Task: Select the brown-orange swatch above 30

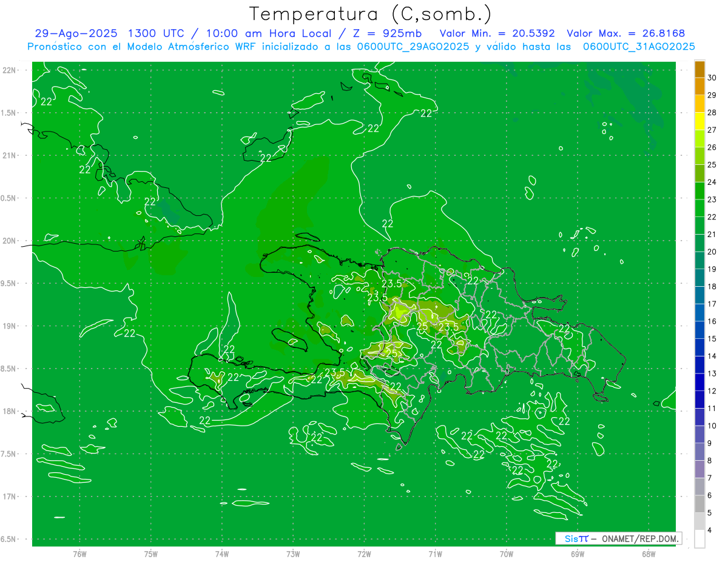Action: pyautogui.click(x=699, y=69)
